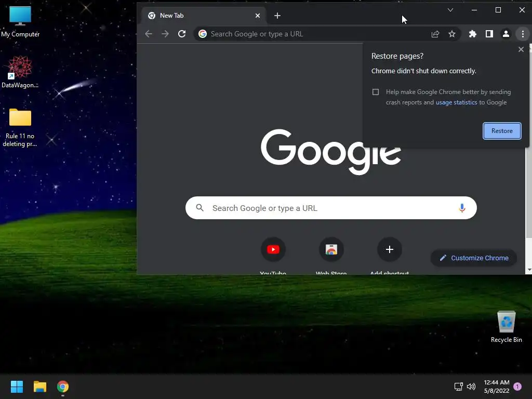Click the Chrome taskbar icon
Screen dimensions: 532x399
point(63,387)
